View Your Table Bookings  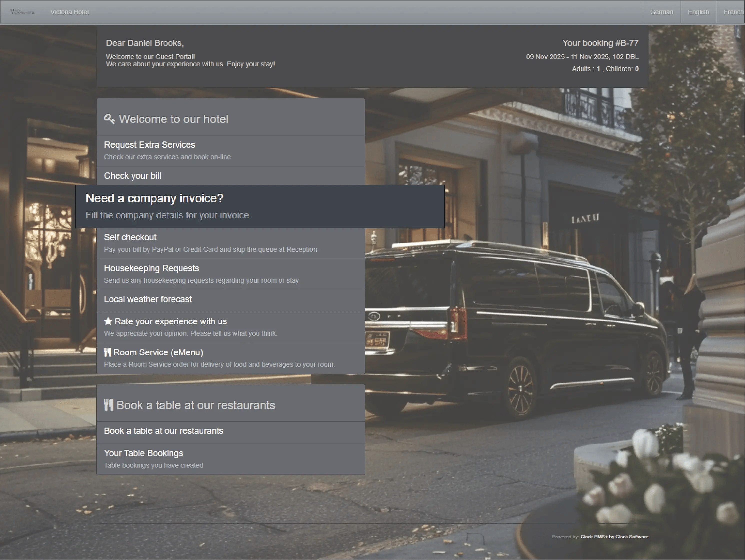click(x=143, y=453)
